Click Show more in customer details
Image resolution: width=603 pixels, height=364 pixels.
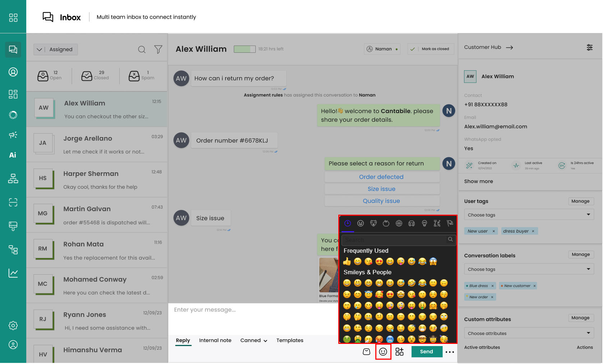(478, 181)
